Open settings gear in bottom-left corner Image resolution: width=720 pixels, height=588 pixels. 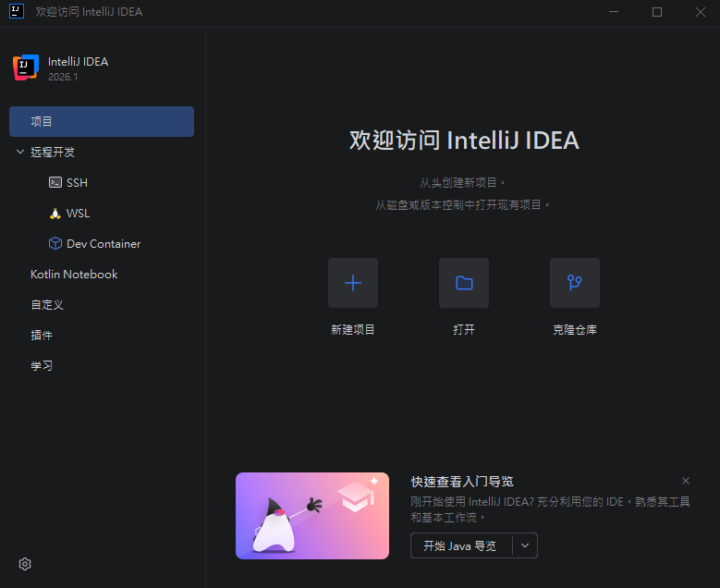pyautogui.click(x=25, y=564)
